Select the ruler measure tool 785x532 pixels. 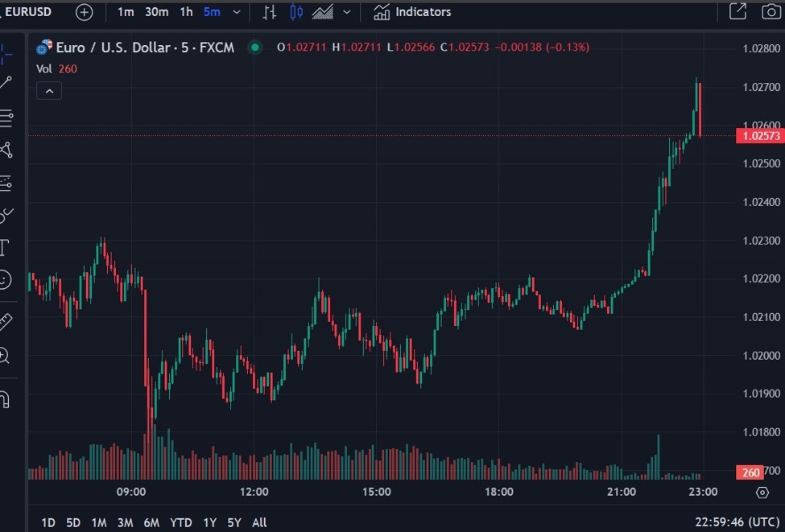click(x=6, y=321)
